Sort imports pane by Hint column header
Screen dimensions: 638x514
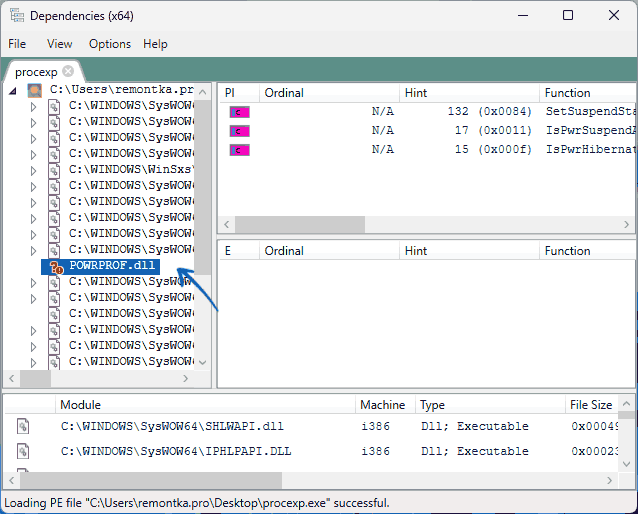[x=469, y=93]
